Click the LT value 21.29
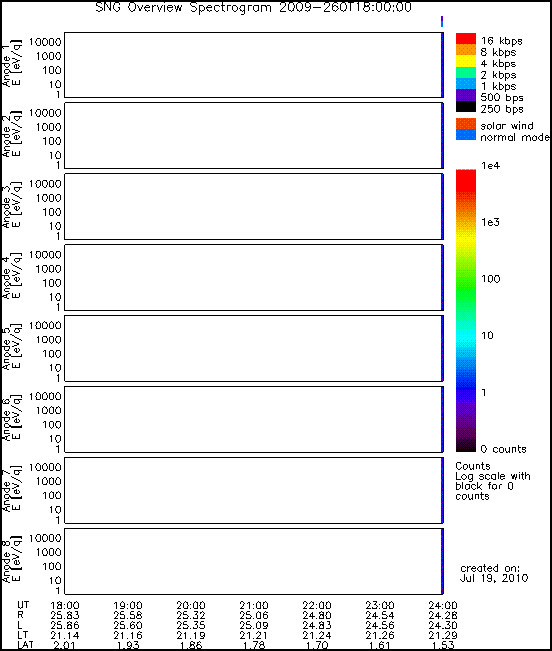This screenshot has width=552, height=651. tap(443, 635)
